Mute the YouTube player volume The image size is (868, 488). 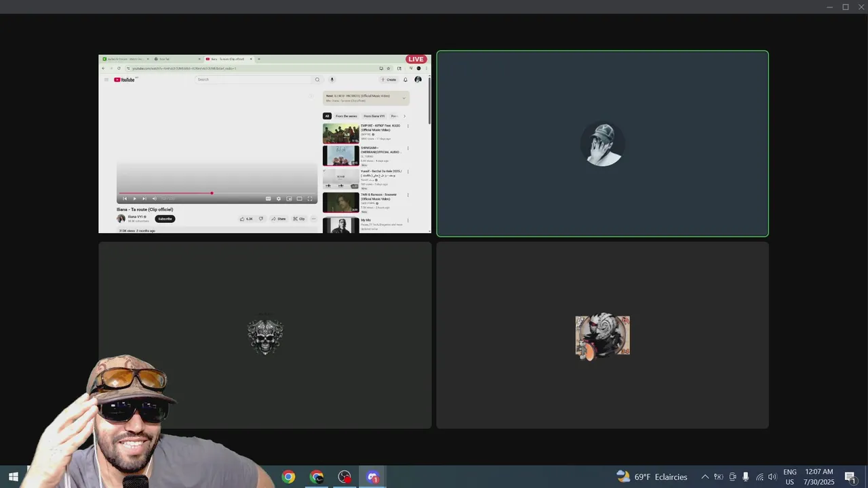(154, 199)
